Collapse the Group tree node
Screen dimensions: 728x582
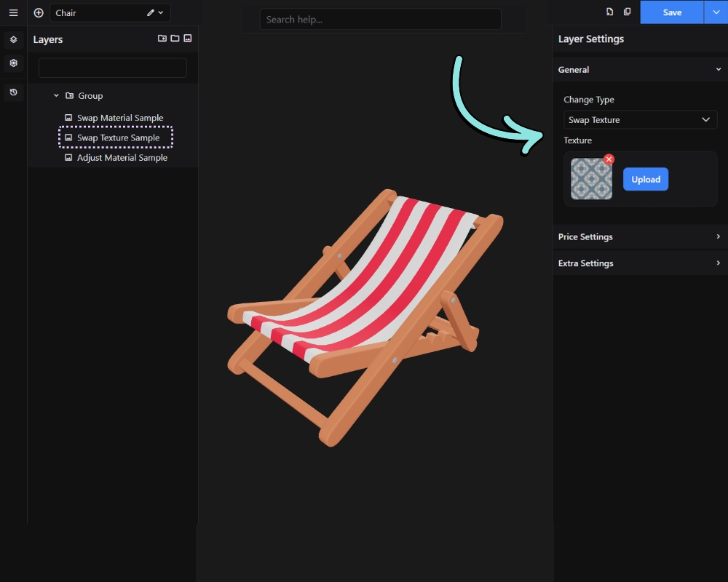point(56,95)
